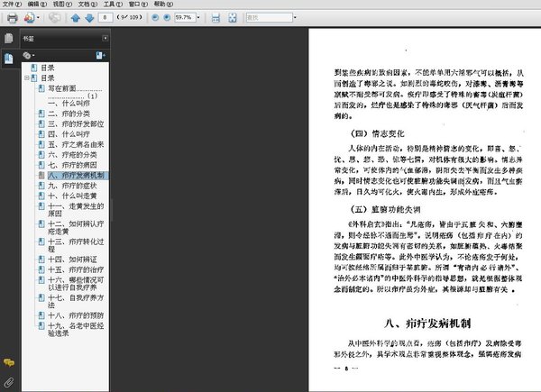The height and width of the screenshot is (392, 541).
Task: Open the Pages thumbnail panel icon
Action: (9, 38)
